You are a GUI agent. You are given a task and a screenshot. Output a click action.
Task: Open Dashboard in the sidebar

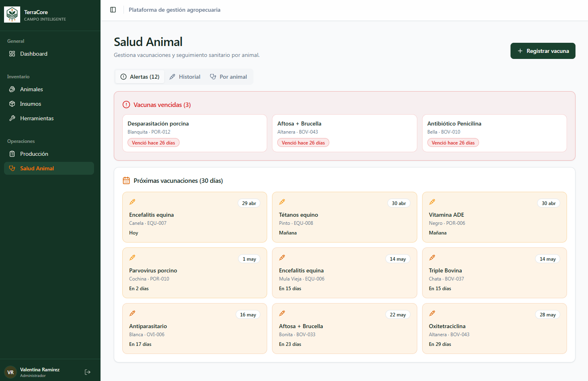[49, 54]
